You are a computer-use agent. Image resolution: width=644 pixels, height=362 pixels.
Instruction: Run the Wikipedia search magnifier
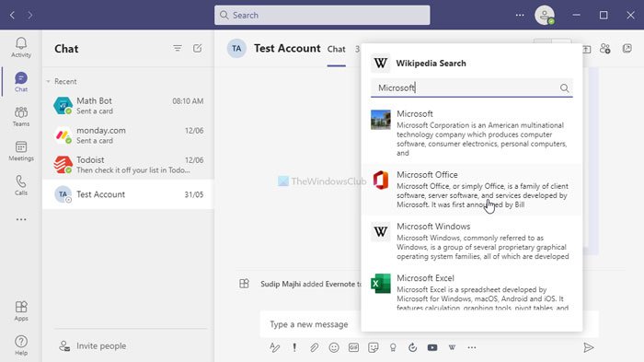point(564,88)
